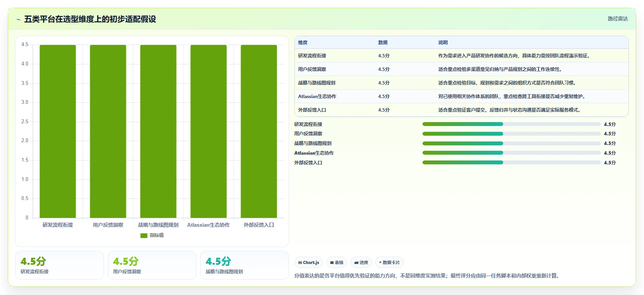Image resolution: width=644 pixels, height=295 pixels.
Task: Click the 4.5 y-axis tick label
Action: (25, 45)
